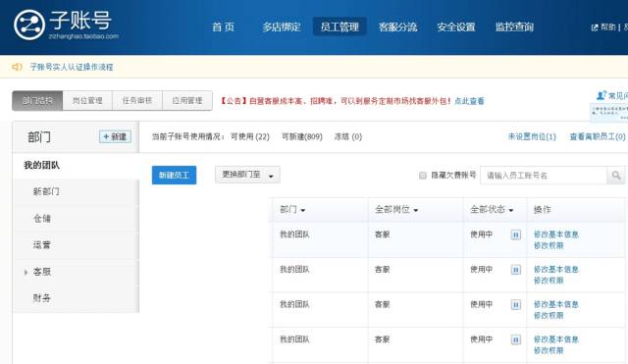Click 修改基本信息 in the fourth row
This screenshot has width=628, height=364.
click(556, 339)
